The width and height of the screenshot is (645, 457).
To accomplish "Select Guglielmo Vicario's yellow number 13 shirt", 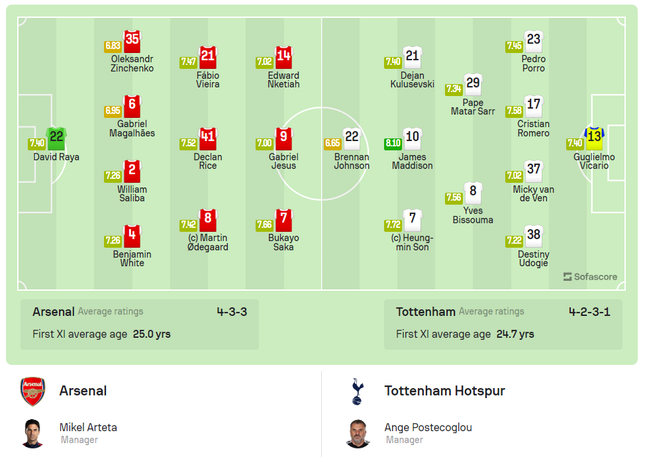I will click(x=594, y=139).
